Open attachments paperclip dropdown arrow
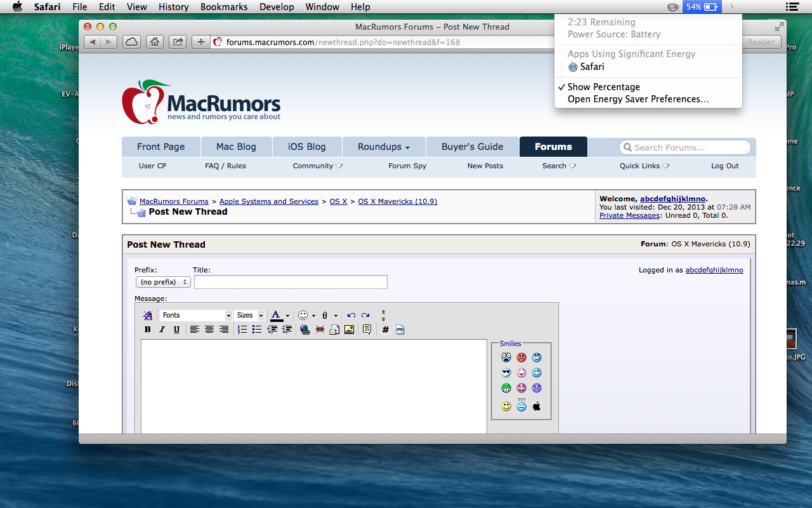The width and height of the screenshot is (812, 508). pos(336,316)
